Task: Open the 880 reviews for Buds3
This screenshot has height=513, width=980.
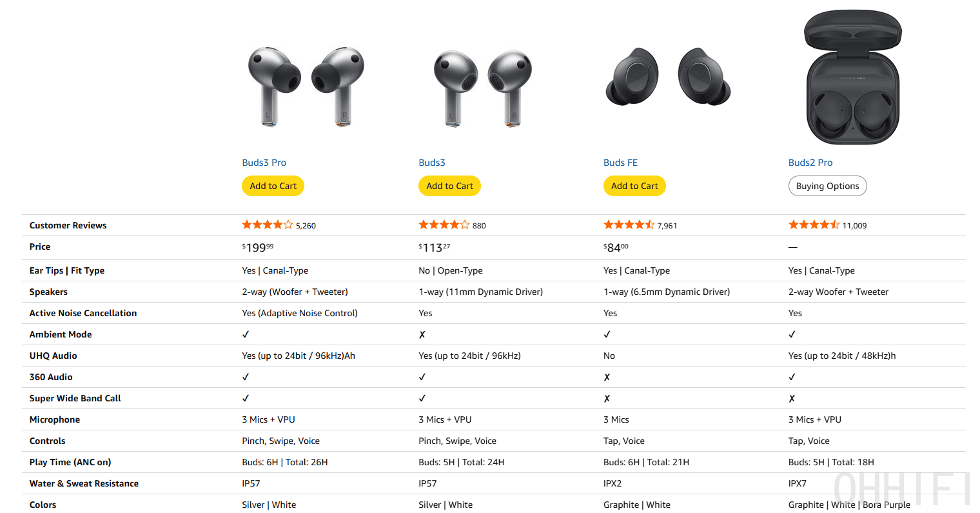Action: click(x=478, y=225)
